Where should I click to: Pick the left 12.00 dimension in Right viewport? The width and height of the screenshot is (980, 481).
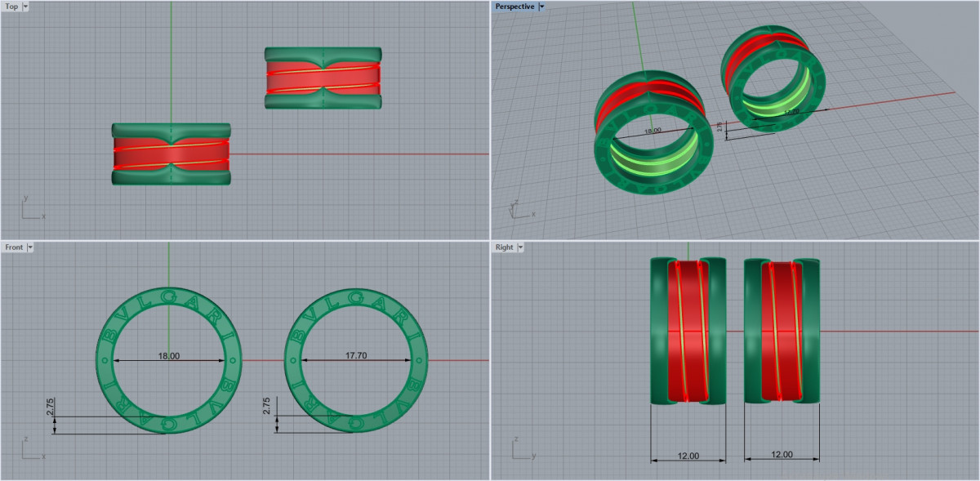point(688,456)
